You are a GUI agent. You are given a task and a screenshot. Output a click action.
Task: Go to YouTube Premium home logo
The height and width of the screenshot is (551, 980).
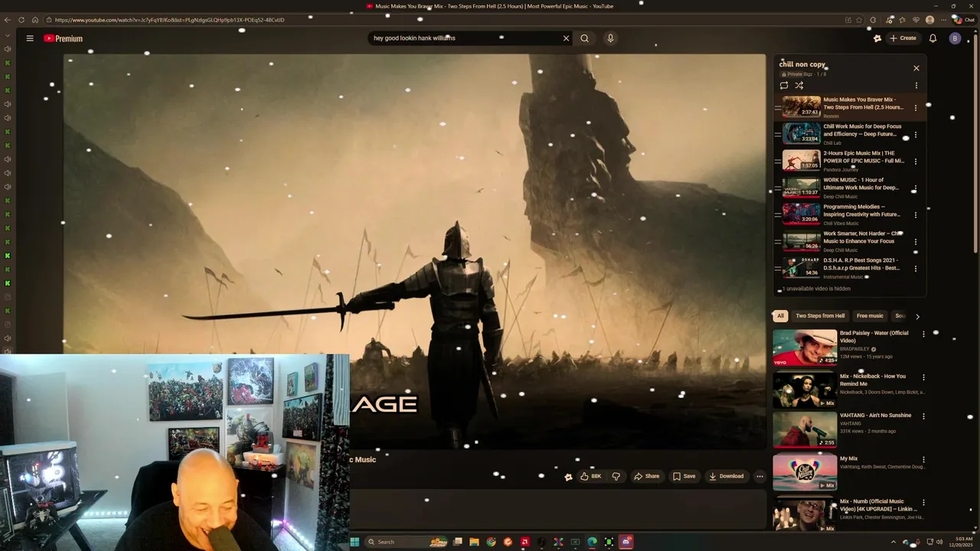pos(63,38)
